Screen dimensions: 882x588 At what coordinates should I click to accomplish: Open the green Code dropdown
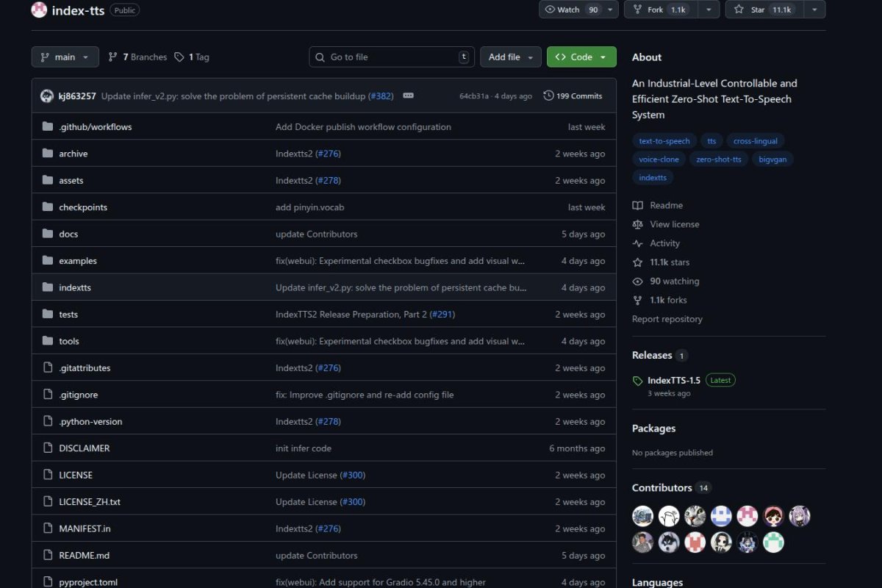(581, 57)
